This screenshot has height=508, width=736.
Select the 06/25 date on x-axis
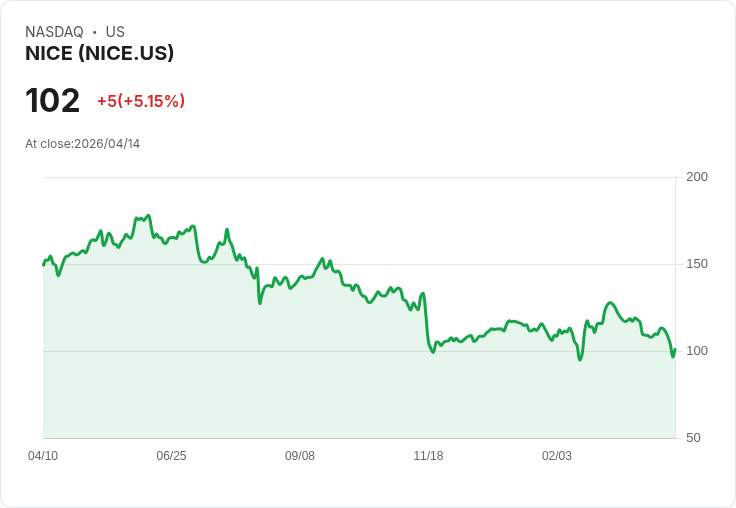(171, 456)
